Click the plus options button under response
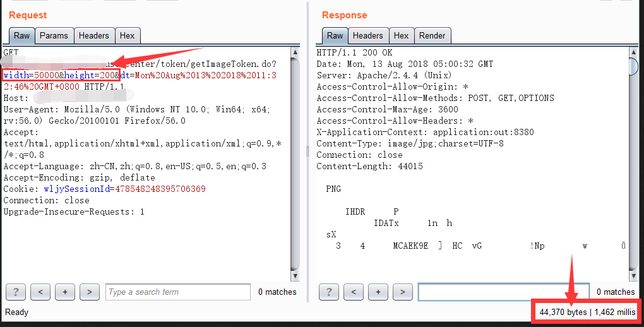644x327 pixels. tap(378, 292)
